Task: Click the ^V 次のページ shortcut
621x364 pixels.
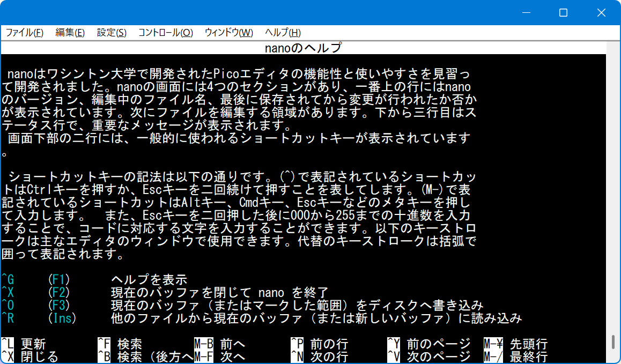Action: pos(430,357)
